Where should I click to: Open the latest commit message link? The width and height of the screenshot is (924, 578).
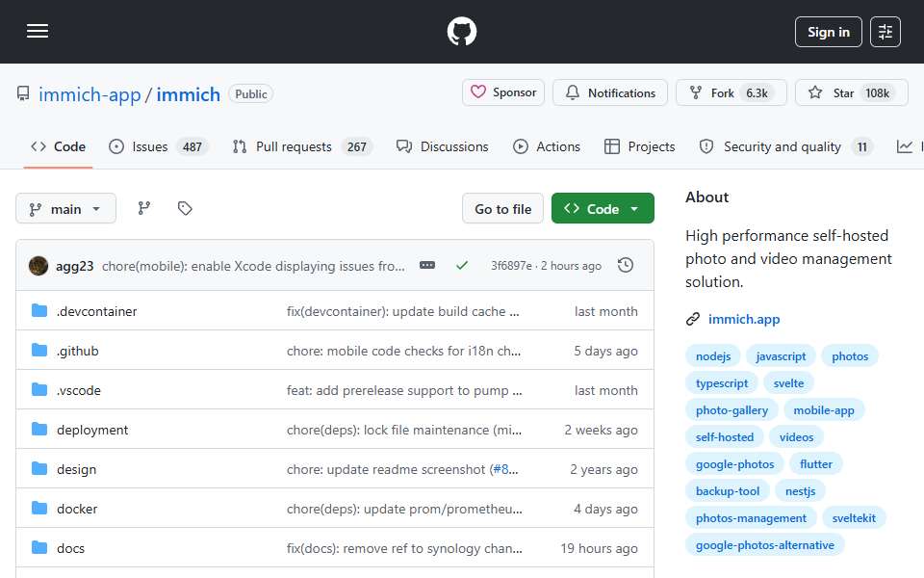coord(253,267)
